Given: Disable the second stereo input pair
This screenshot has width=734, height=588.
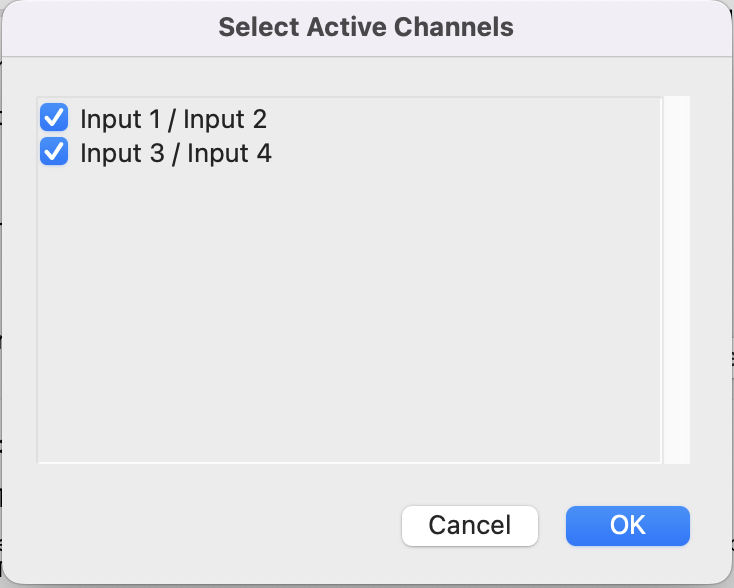Looking at the screenshot, I should pyautogui.click(x=54, y=151).
